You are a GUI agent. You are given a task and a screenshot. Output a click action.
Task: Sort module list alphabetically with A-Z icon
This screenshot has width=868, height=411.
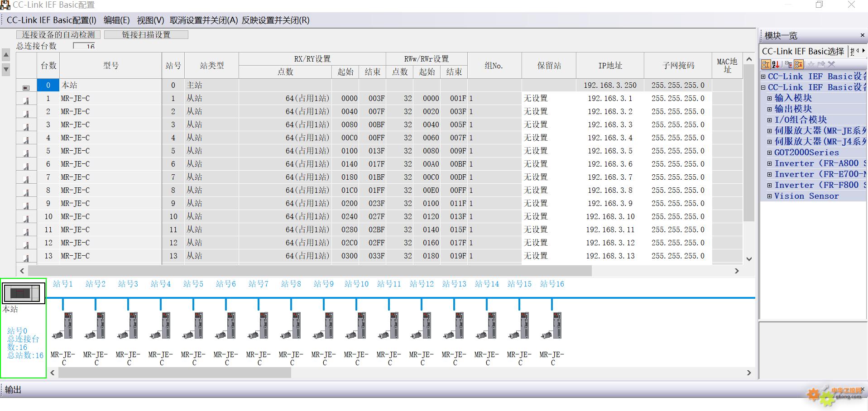click(x=776, y=64)
